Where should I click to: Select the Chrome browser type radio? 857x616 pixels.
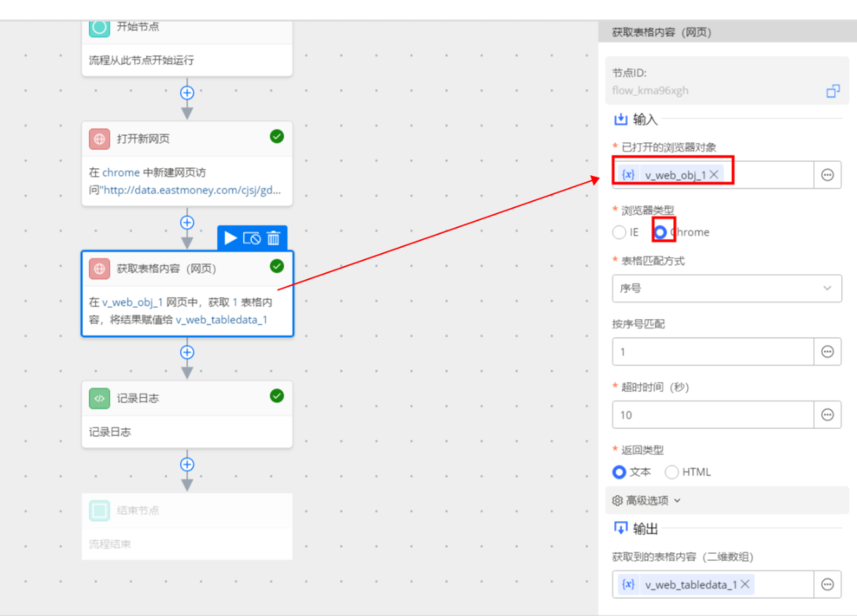(660, 232)
